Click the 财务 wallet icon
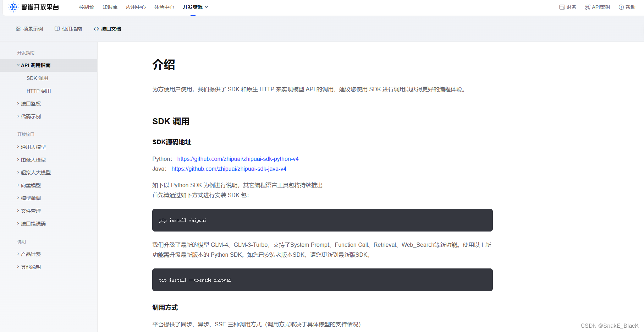Screen dimensions: 644x332 [x=562, y=7]
